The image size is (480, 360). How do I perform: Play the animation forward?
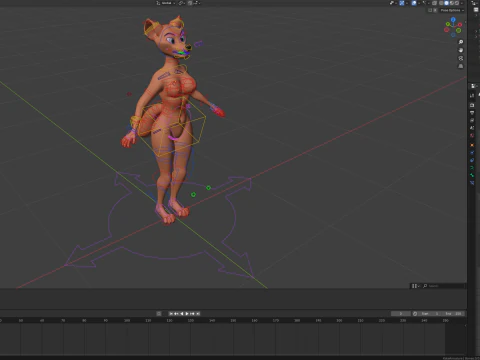click(187, 314)
